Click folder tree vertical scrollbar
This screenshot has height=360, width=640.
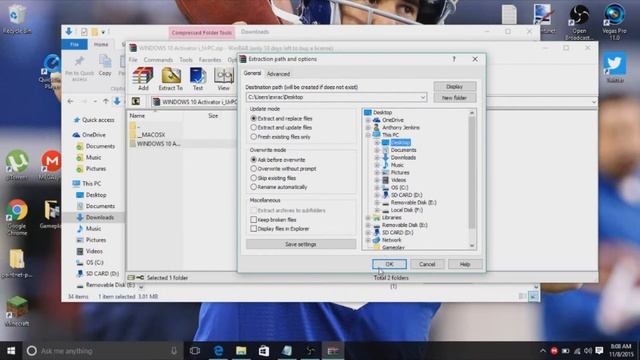472,172
